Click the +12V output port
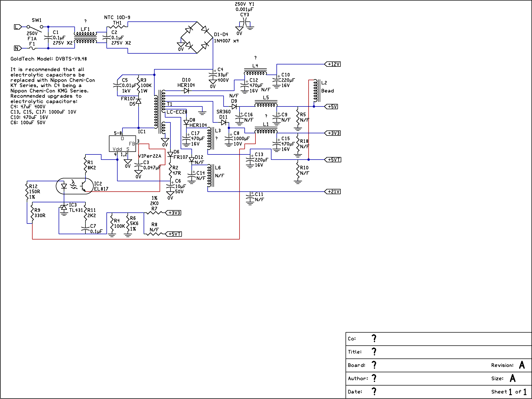Viewport: 532px width, 399px height. [333, 64]
